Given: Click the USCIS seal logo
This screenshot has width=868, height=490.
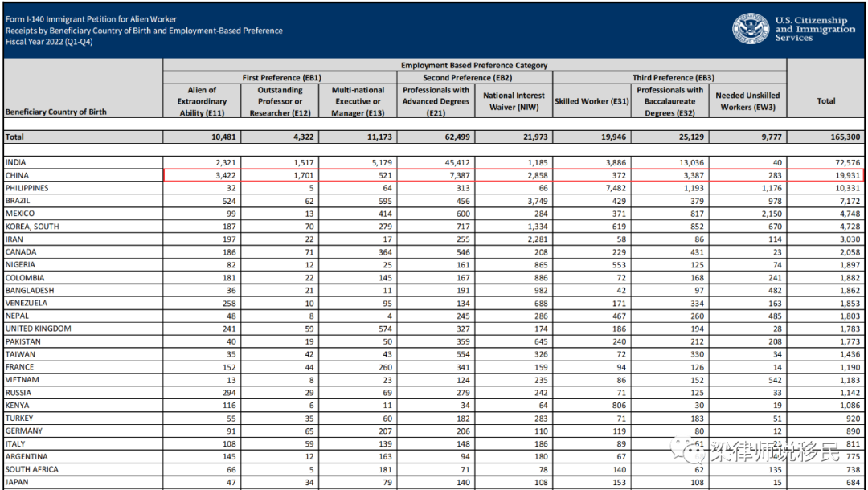Looking at the screenshot, I should click(751, 28).
